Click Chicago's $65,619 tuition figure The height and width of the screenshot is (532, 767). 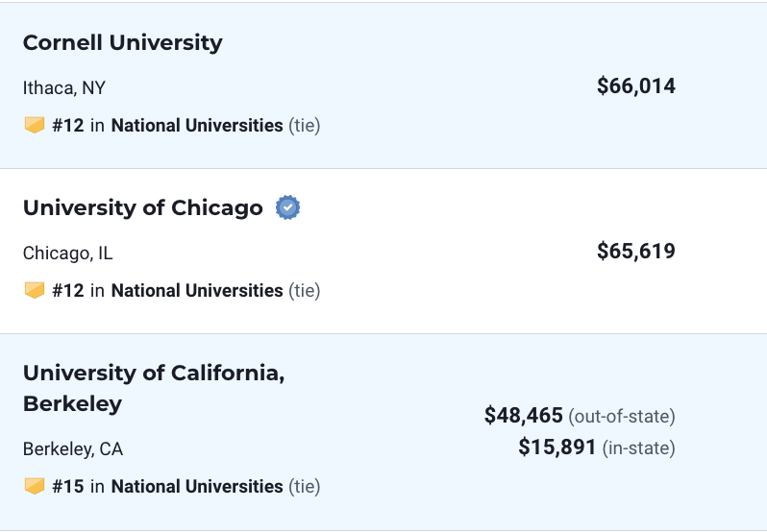tap(636, 251)
